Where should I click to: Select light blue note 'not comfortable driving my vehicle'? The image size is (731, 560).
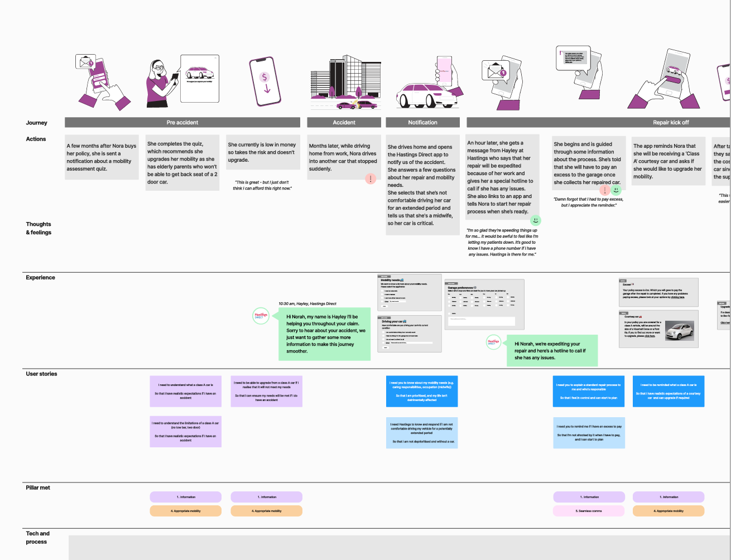click(x=422, y=432)
